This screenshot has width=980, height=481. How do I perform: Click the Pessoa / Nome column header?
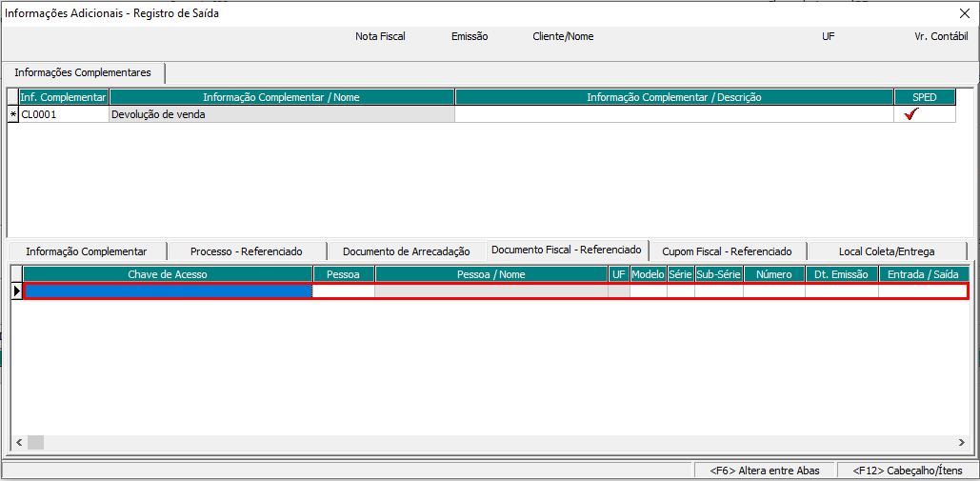click(491, 274)
